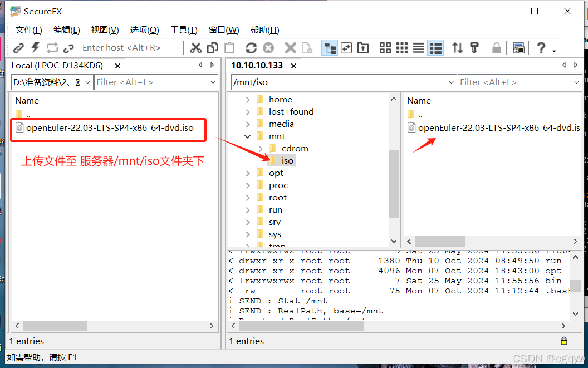Viewport: 588px width, 368px height.
Task: Click the Cut scissors icon
Action: click(196, 48)
